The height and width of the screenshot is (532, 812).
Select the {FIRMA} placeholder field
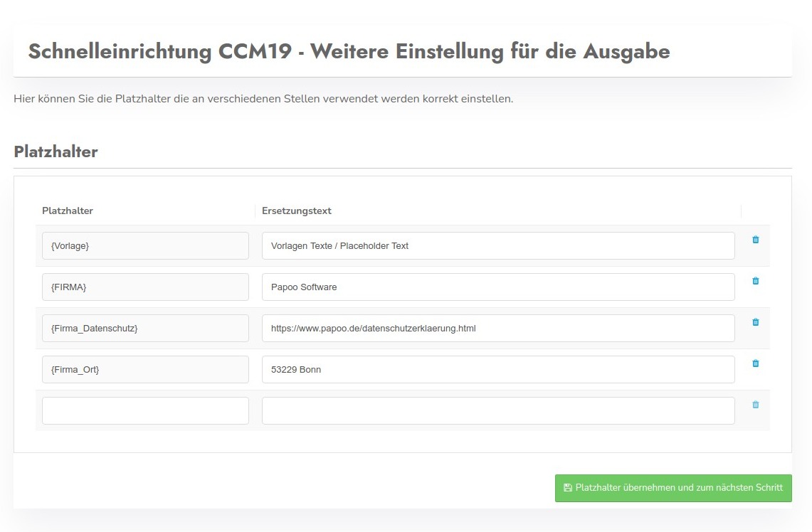pos(145,287)
